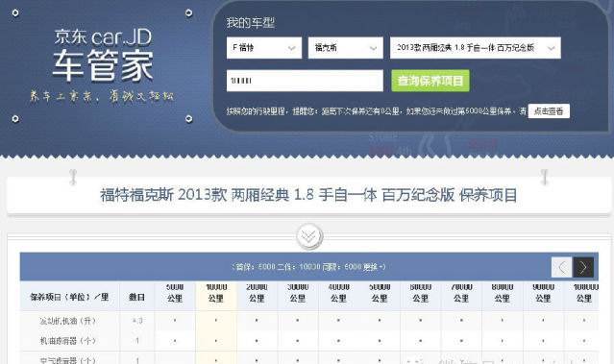Select the 5000 公里 column header
Image resolution: width=614 pixels, height=364 pixels.
[175, 293]
